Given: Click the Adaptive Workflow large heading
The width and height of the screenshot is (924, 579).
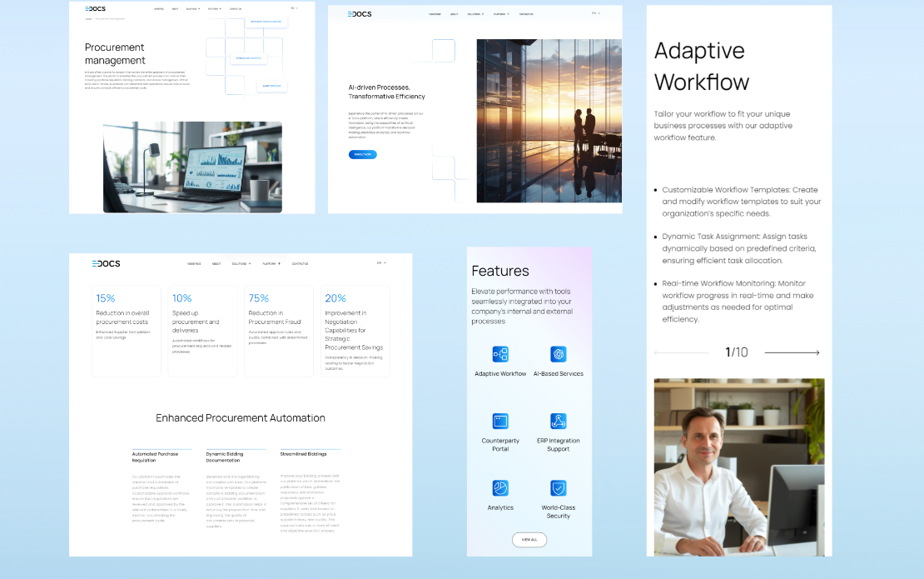Looking at the screenshot, I should tap(701, 66).
